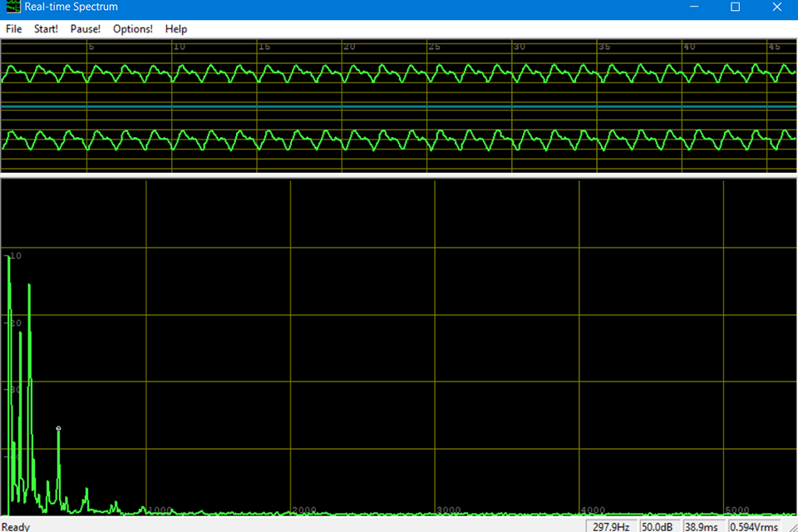Click the 20 time-axis label in waveform
The width and height of the screenshot is (798, 532).
(x=349, y=47)
